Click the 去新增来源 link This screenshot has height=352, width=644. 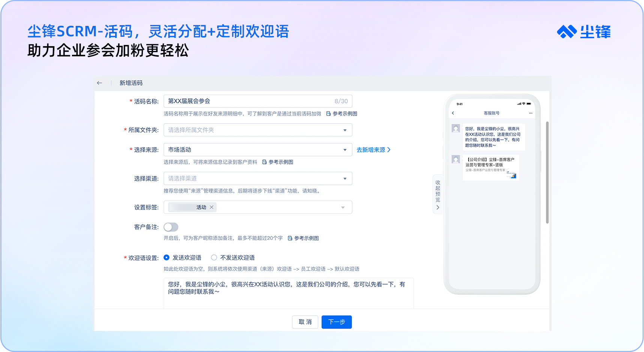point(373,150)
